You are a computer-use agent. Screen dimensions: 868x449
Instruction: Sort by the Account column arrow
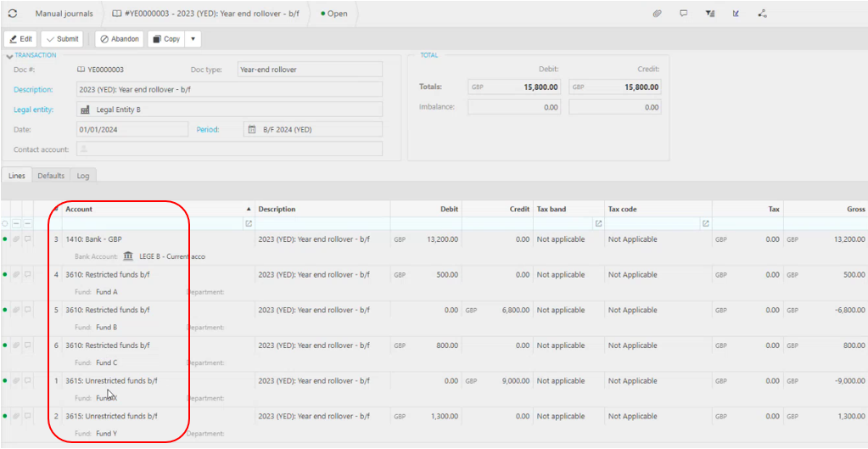[249, 210]
